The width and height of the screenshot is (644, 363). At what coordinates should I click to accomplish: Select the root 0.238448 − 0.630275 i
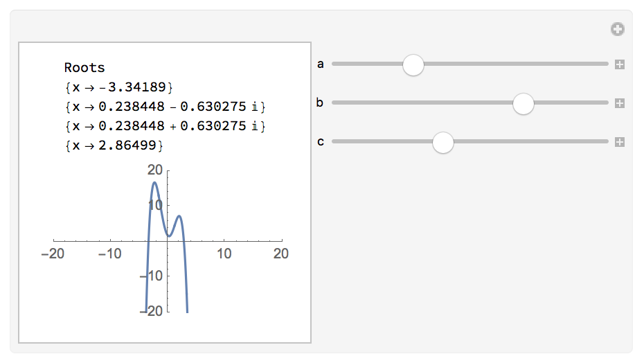(x=163, y=107)
